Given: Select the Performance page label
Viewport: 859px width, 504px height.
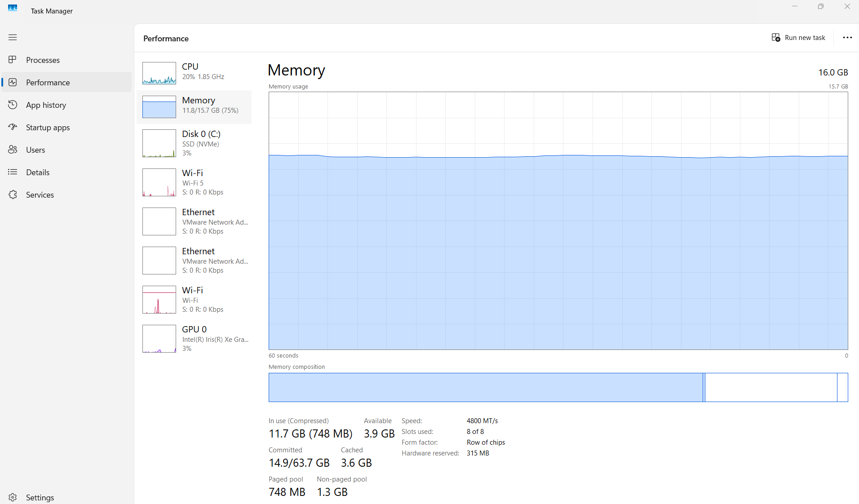Looking at the screenshot, I should pyautogui.click(x=48, y=83).
